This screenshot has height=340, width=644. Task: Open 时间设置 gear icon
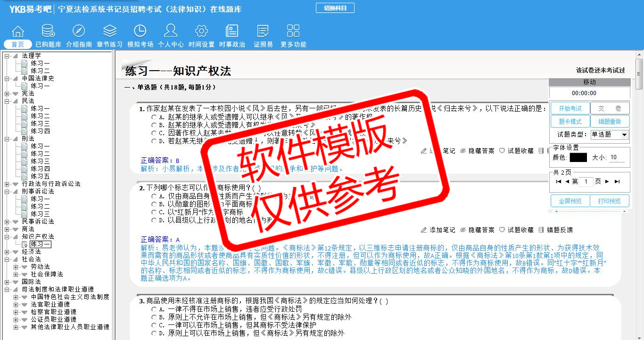(x=201, y=32)
